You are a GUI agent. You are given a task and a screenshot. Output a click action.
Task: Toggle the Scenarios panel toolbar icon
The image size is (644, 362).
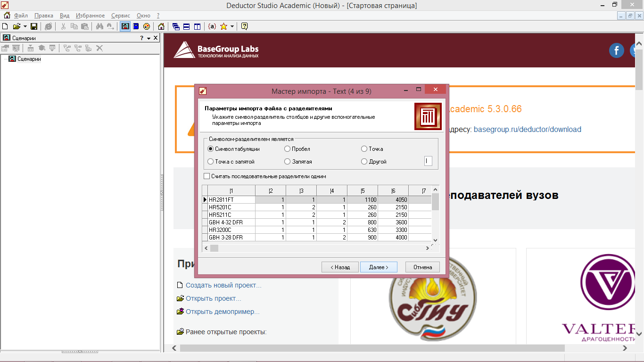(x=125, y=26)
